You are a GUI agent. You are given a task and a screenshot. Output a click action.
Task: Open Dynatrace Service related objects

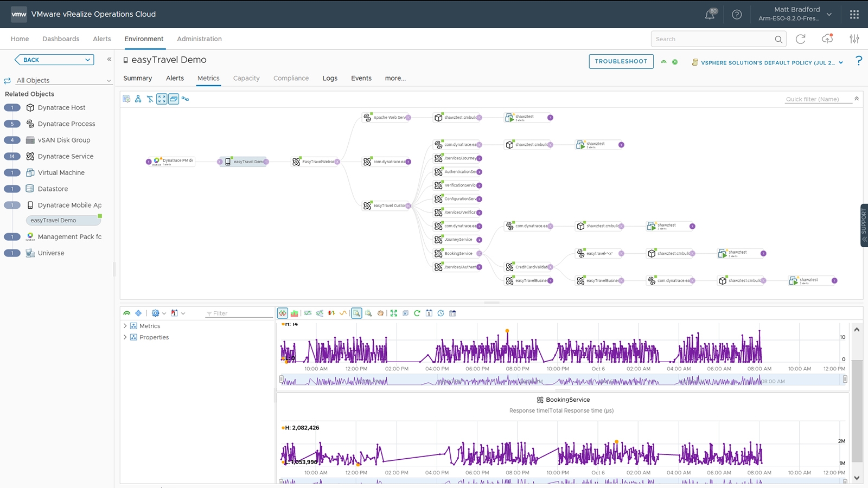[x=66, y=156]
